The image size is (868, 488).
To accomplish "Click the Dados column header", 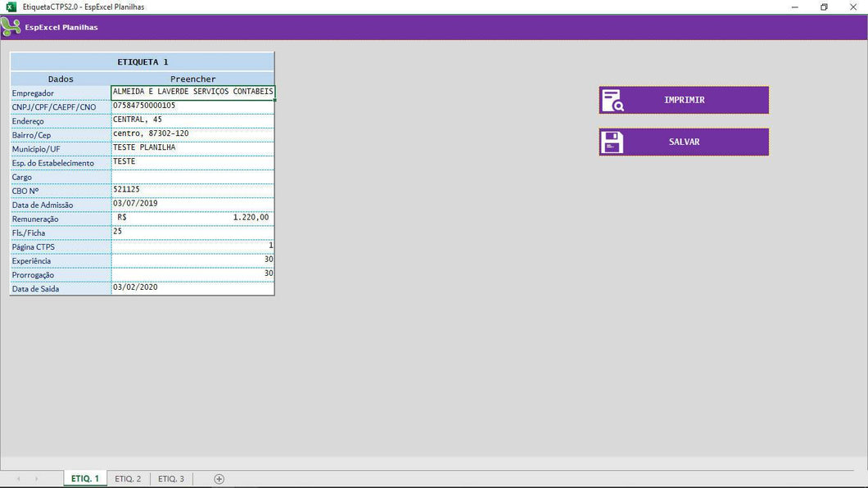I will tap(61, 79).
